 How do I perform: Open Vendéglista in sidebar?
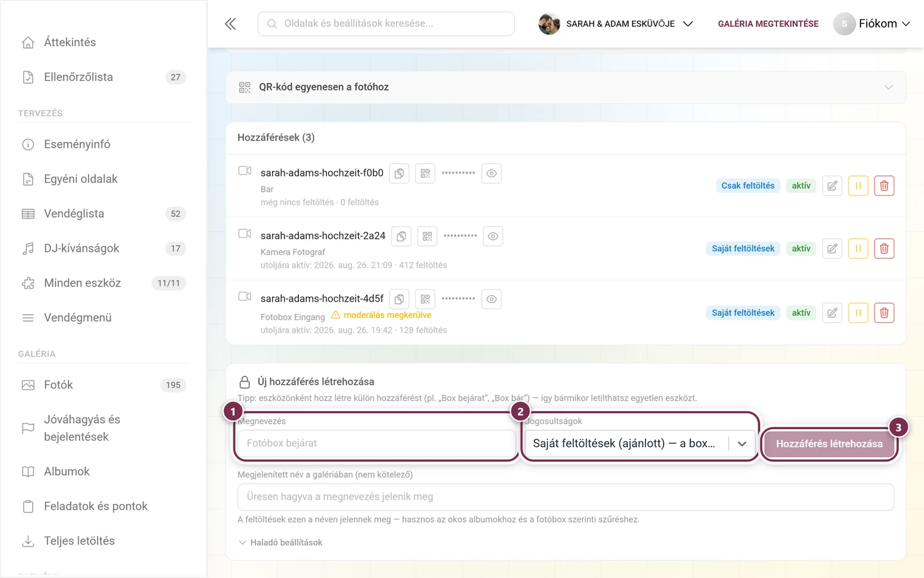pos(103,214)
